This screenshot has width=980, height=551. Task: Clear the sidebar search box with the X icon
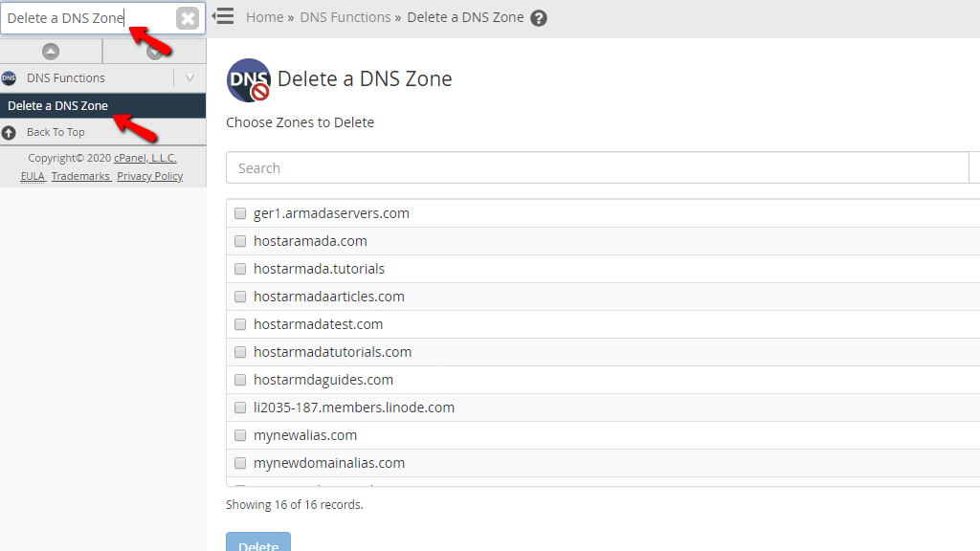(188, 18)
